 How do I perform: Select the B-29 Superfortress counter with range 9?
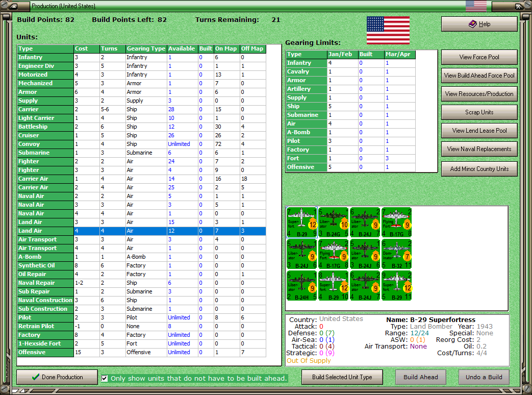tap(301, 223)
